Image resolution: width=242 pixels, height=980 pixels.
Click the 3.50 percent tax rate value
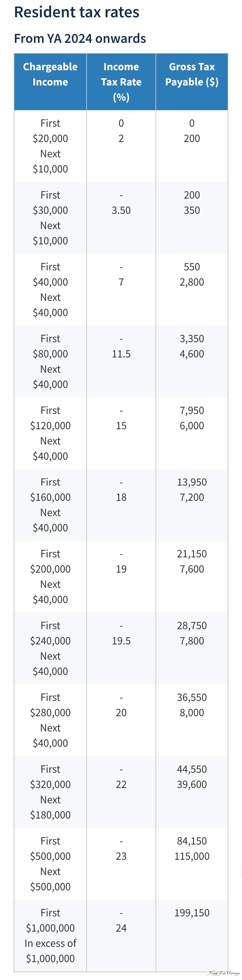[121, 210]
